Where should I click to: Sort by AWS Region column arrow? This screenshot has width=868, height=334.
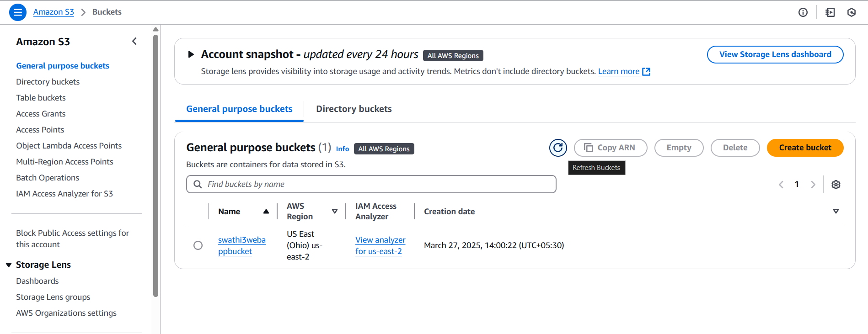click(x=335, y=211)
